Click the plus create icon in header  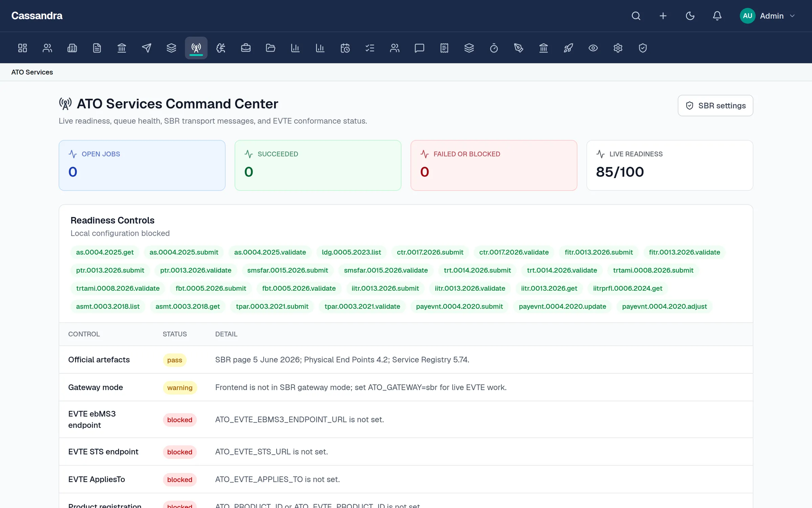663,16
